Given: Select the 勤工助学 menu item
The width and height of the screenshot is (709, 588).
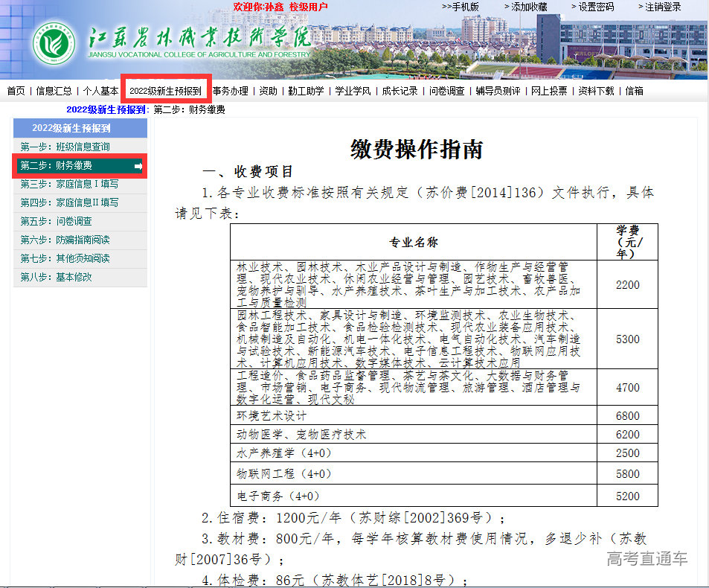Looking at the screenshot, I should [306, 91].
